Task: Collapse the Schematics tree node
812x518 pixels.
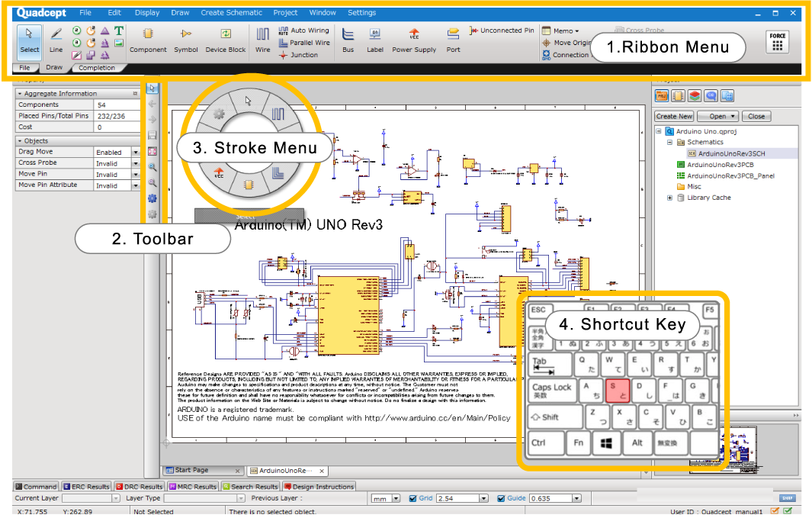Action: pos(669,142)
